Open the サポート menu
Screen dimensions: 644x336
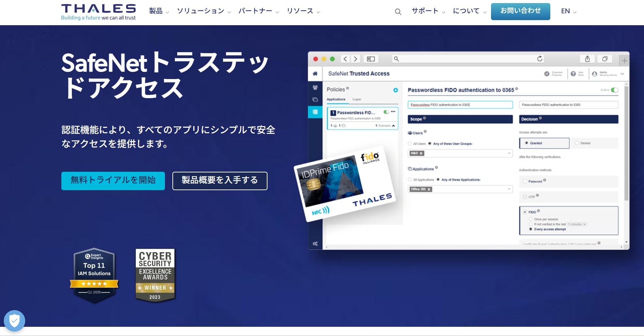click(x=428, y=11)
